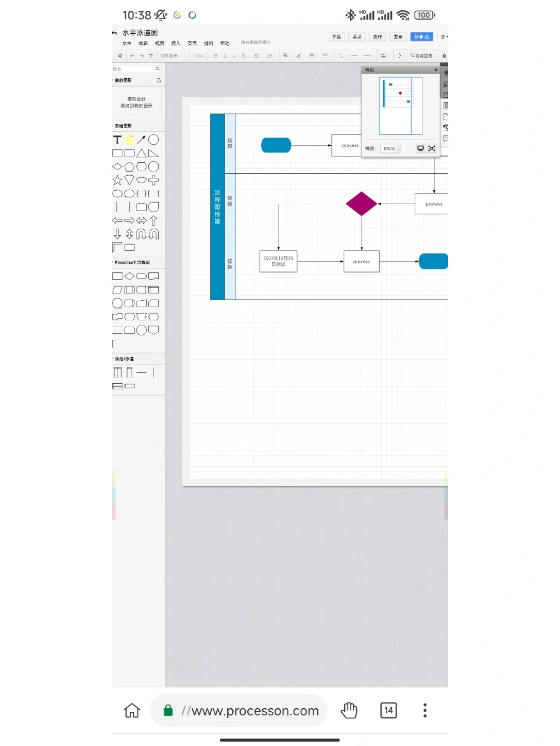Open the 文件 menu
This screenshot has width=560, height=746.
point(127,44)
